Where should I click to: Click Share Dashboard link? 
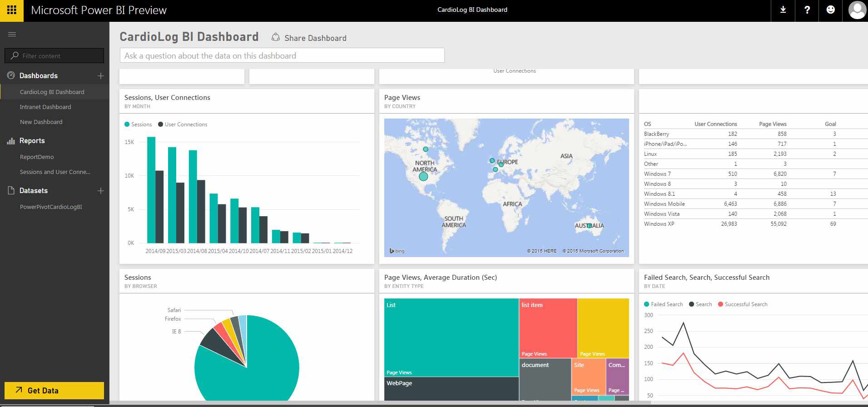(315, 38)
